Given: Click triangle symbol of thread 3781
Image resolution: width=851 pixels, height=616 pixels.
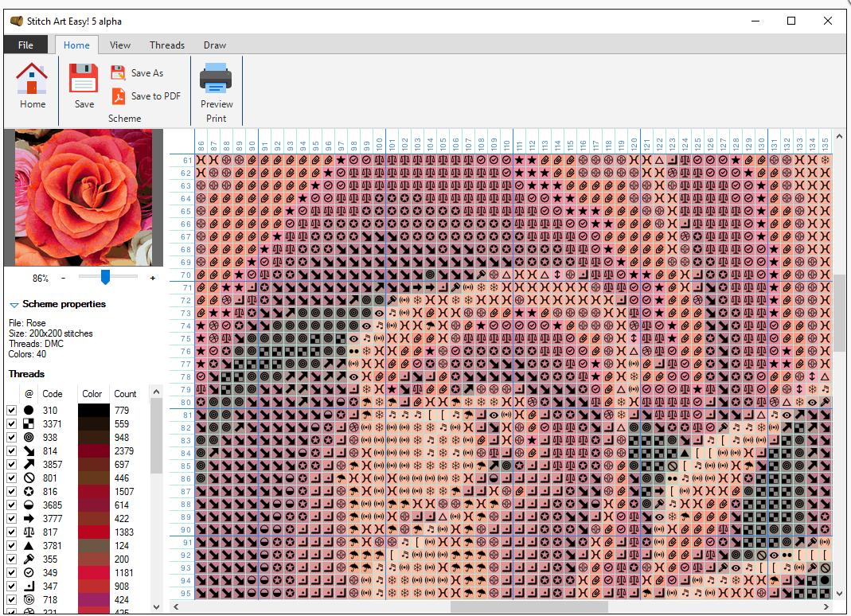Looking at the screenshot, I should coord(29,545).
